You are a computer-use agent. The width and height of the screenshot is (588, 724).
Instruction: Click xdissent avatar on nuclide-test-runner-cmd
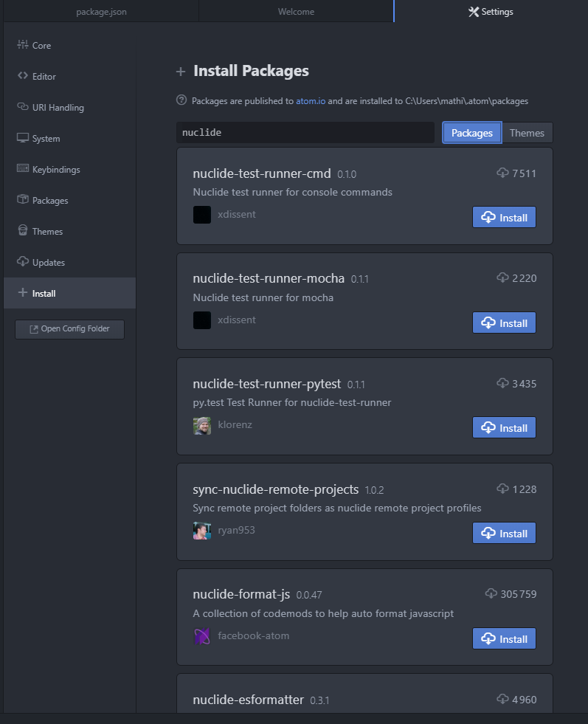point(202,215)
